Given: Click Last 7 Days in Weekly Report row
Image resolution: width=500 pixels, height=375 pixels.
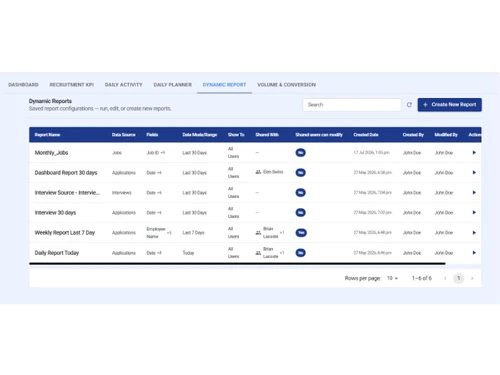Looking at the screenshot, I should tap(193, 233).
